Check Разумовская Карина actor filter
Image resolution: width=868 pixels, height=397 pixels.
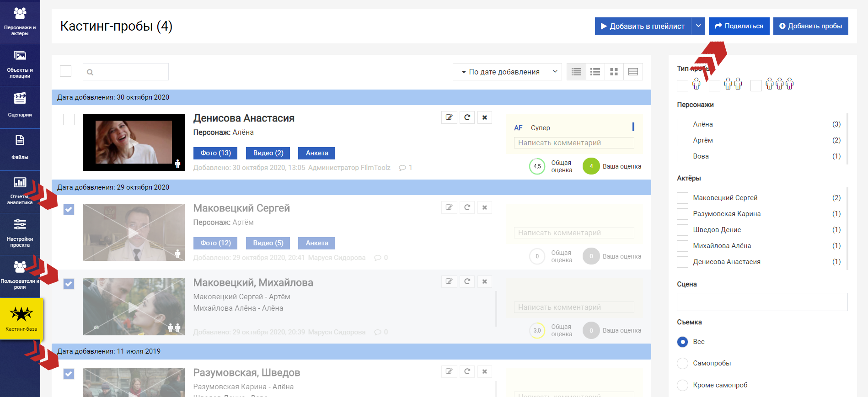coord(682,214)
